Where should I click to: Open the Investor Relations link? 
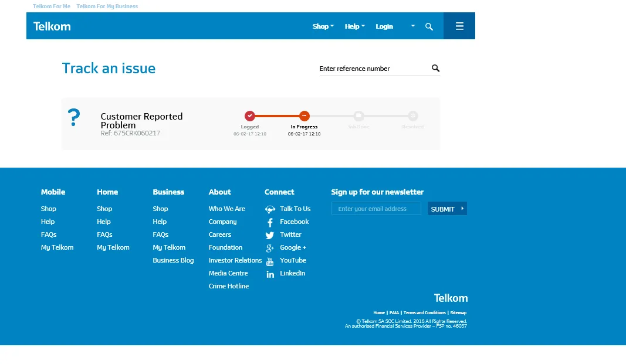coord(235,260)
